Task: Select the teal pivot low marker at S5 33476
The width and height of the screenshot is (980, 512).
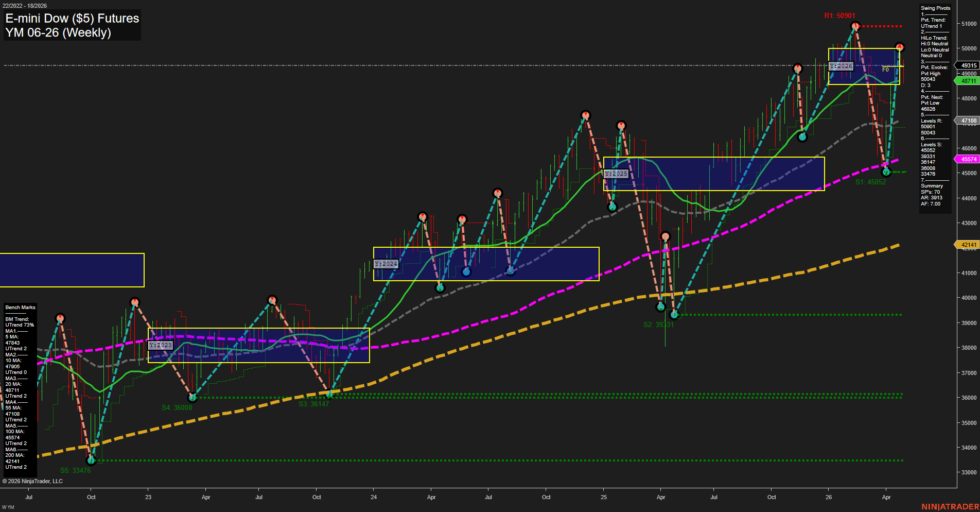Action: pyautogui.click(x=92, y=461)
